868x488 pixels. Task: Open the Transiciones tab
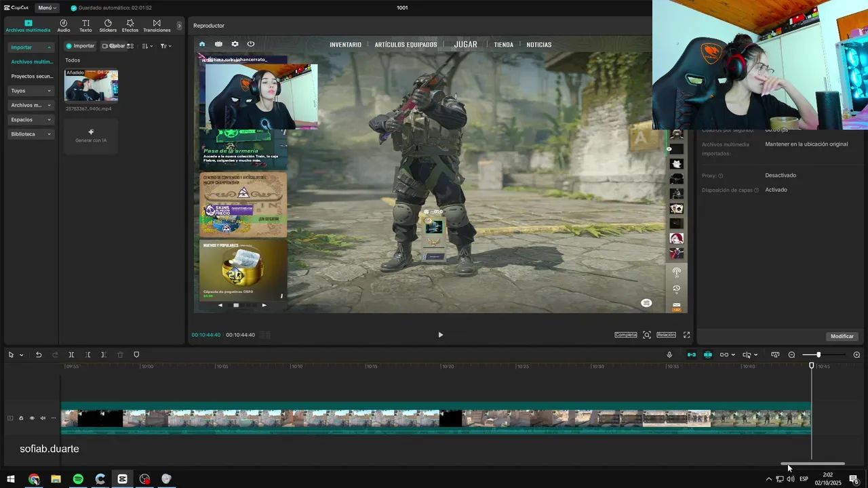[157, 26]
